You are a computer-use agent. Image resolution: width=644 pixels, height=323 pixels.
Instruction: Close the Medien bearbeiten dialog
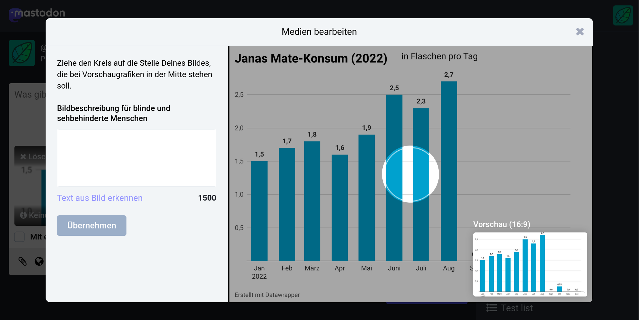(580, 32)
